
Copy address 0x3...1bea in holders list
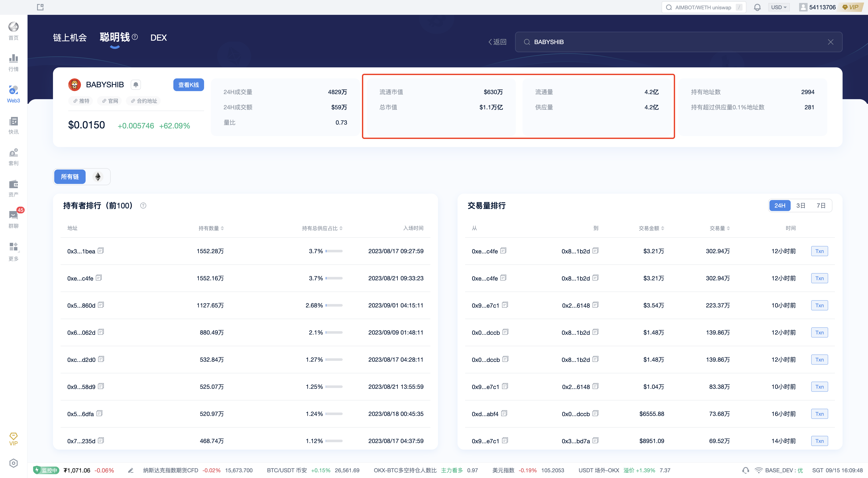101,251
